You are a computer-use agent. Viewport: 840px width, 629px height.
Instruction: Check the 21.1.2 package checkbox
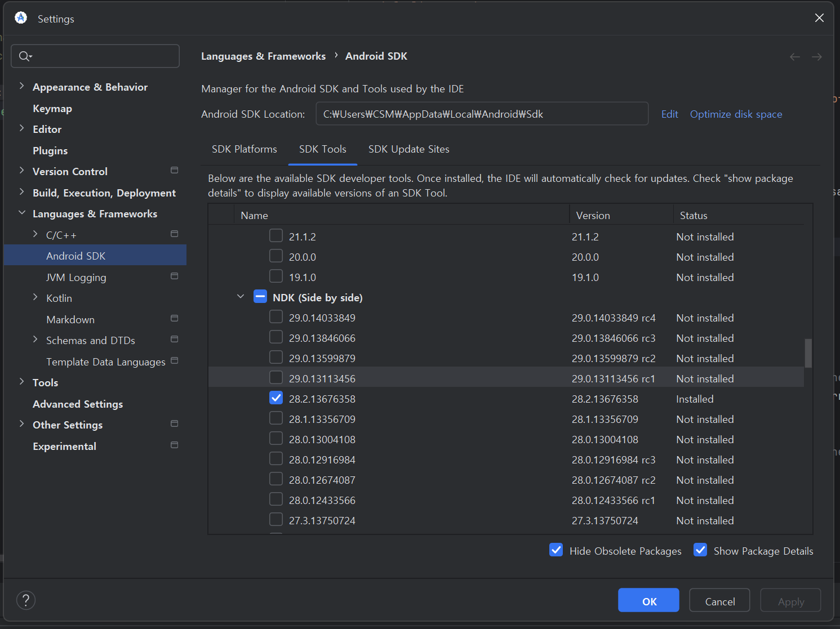tap(276, 235)
